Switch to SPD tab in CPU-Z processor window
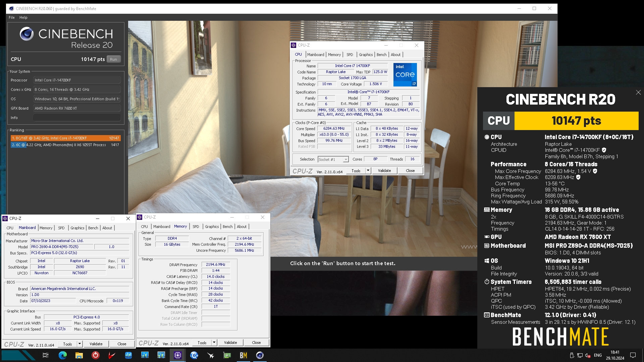Viewport: 644px width, 362px height. pyautogui.click(x=350, y=55)
